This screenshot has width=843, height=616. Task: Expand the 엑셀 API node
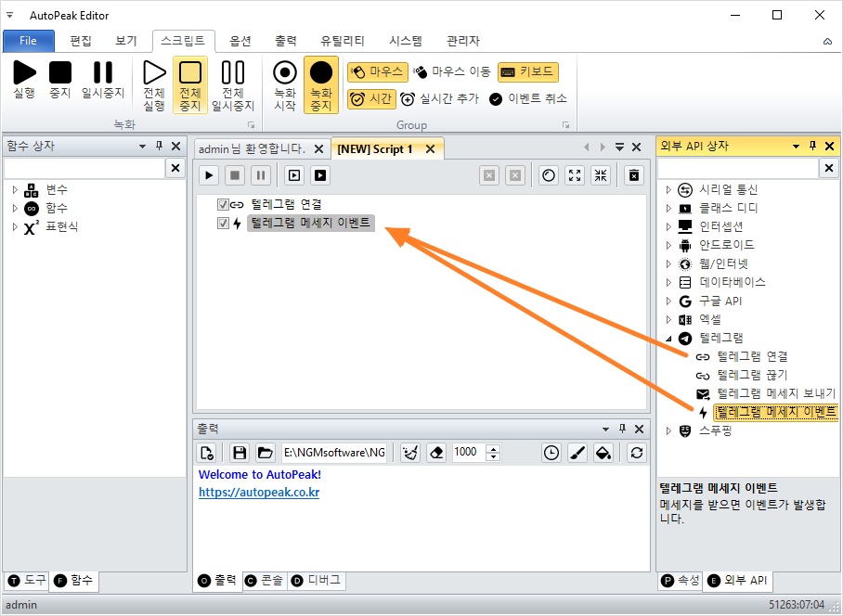[x=668, y=319]
